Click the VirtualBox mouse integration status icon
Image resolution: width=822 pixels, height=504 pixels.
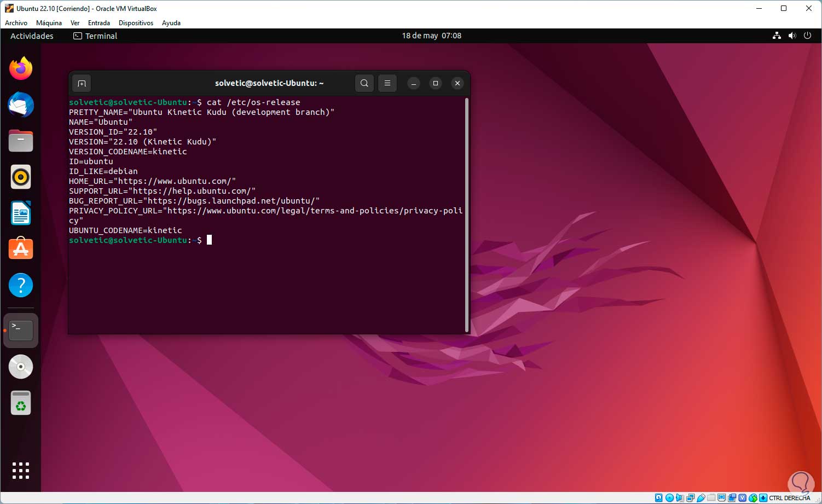point(753,498)
